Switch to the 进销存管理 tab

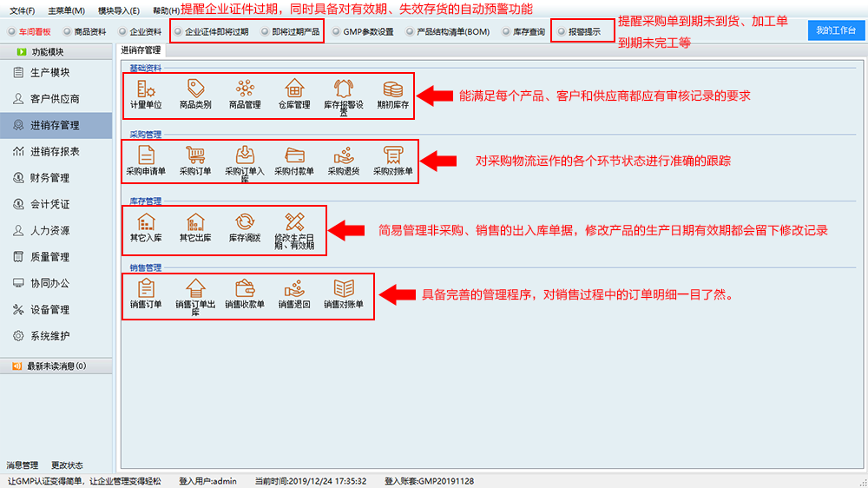141,49
